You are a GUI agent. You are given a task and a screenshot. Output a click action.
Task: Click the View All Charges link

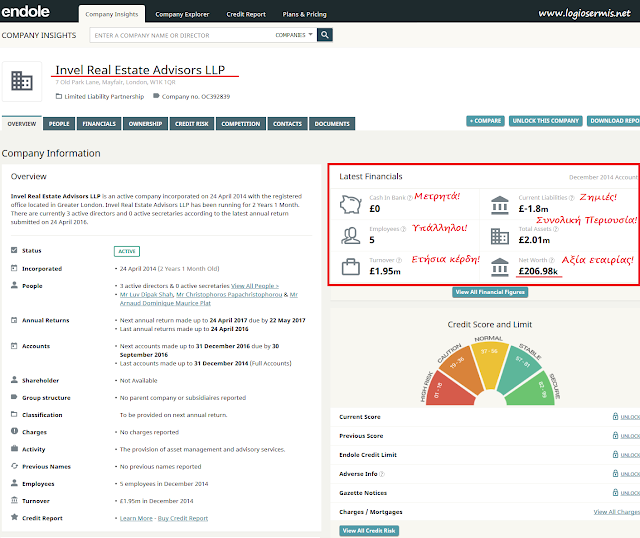(x=616, y=512)
